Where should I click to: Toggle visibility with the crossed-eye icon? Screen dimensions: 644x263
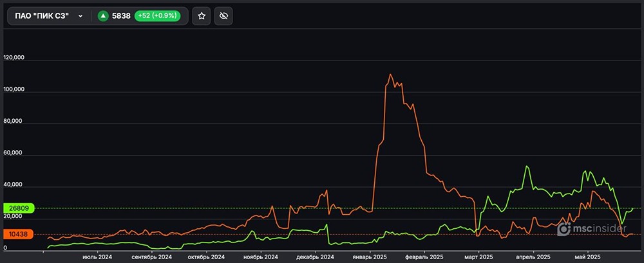tap(223, 16)
